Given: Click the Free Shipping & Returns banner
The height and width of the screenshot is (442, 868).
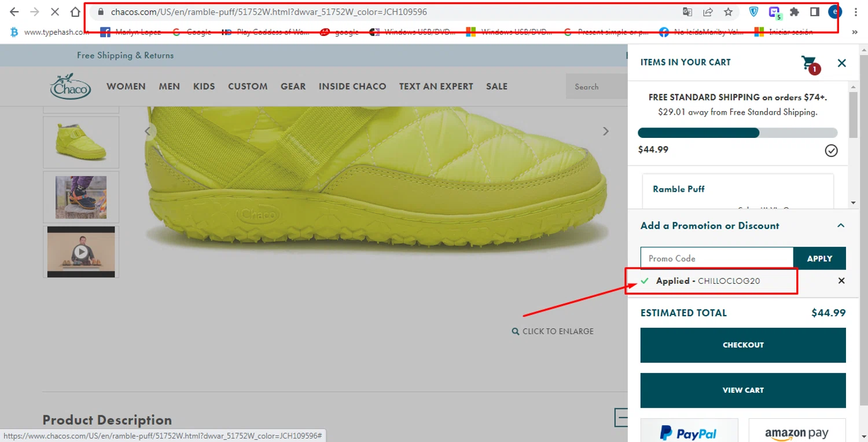Looking at the screenshot, I should (x=125, y=56).
